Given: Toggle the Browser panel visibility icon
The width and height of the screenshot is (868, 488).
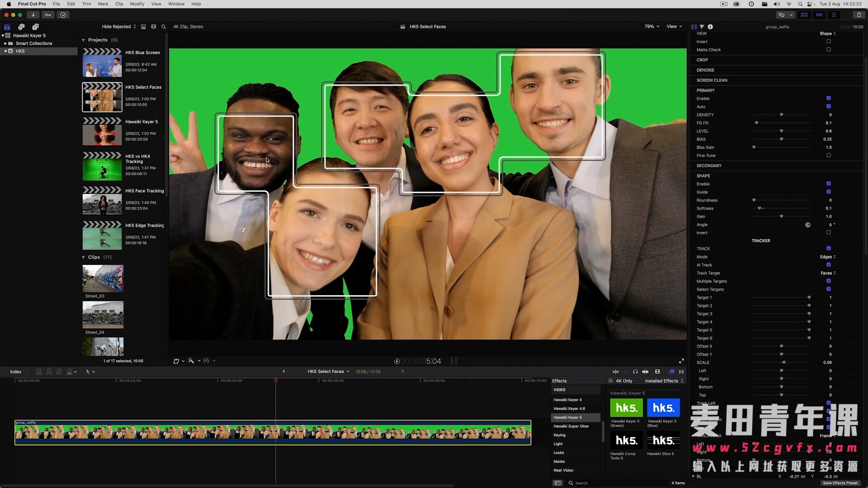Looking at the screenshot, I should (x=804, y=15).
